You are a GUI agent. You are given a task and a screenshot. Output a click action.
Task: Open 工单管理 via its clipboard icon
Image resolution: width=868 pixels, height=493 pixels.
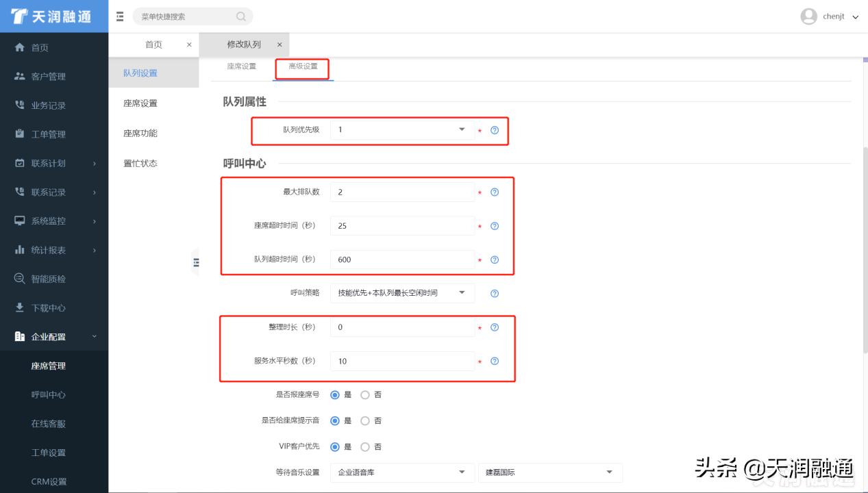[x=19, y=134]
